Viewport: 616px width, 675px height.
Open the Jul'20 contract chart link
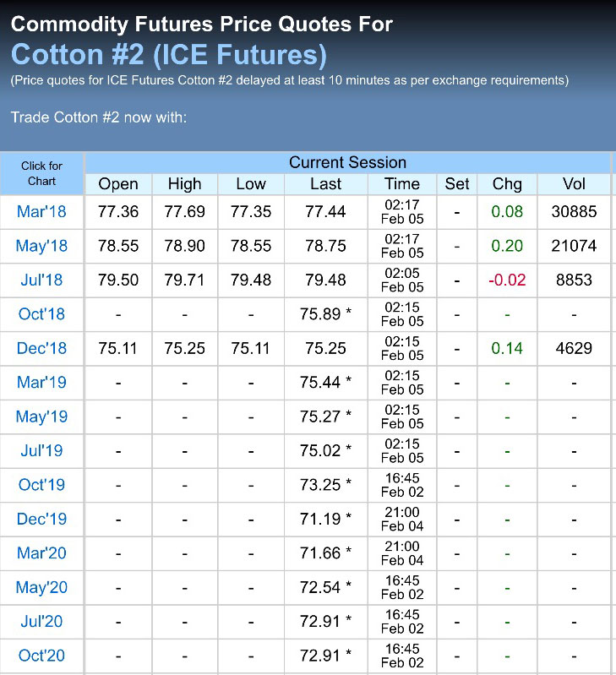tap(41, 621)
